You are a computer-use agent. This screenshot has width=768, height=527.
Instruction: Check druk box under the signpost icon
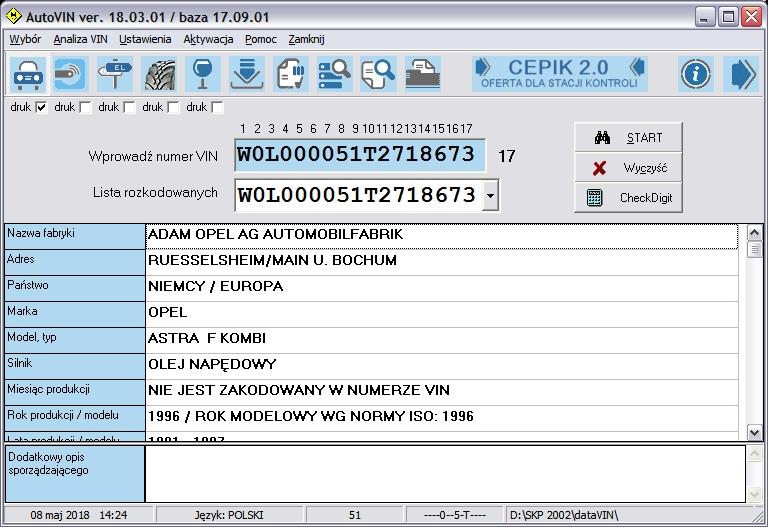[129, 107]
